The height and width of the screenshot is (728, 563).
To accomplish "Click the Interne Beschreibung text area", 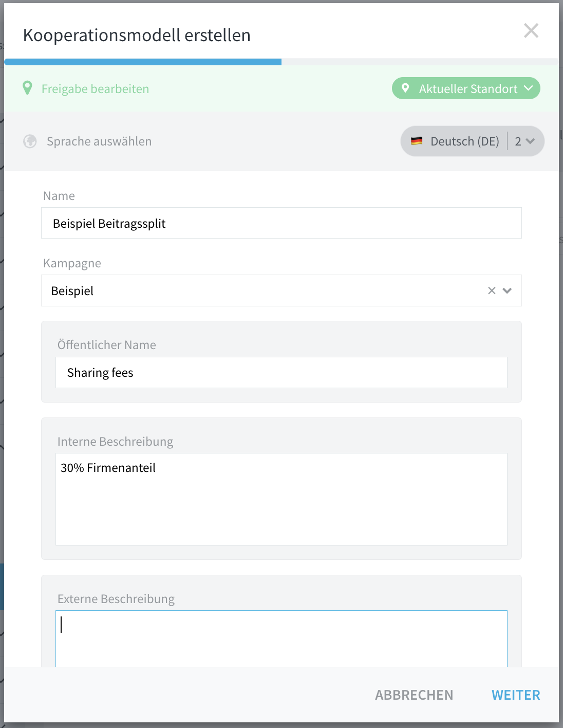I will tap(282, 499).
